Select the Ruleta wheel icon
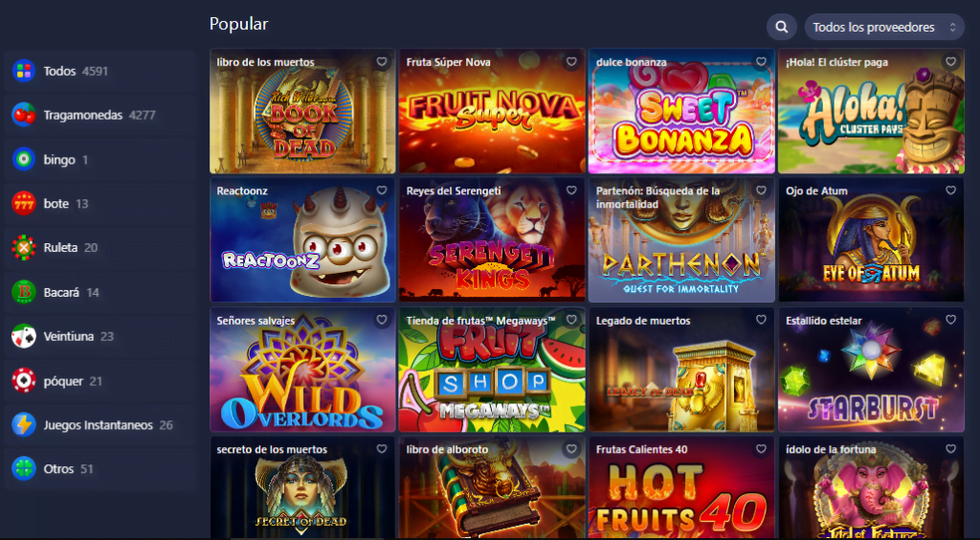 point(24,248)
